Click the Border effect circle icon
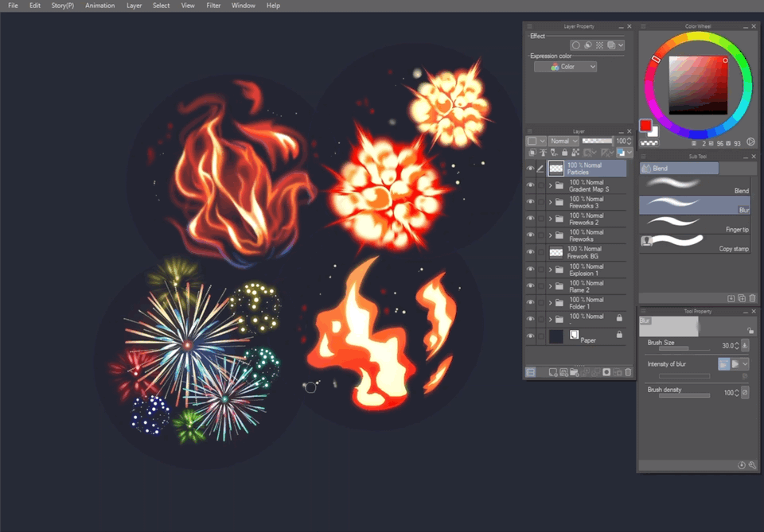The height and width of the screenshot is (532, 764). tap(576, 45)
